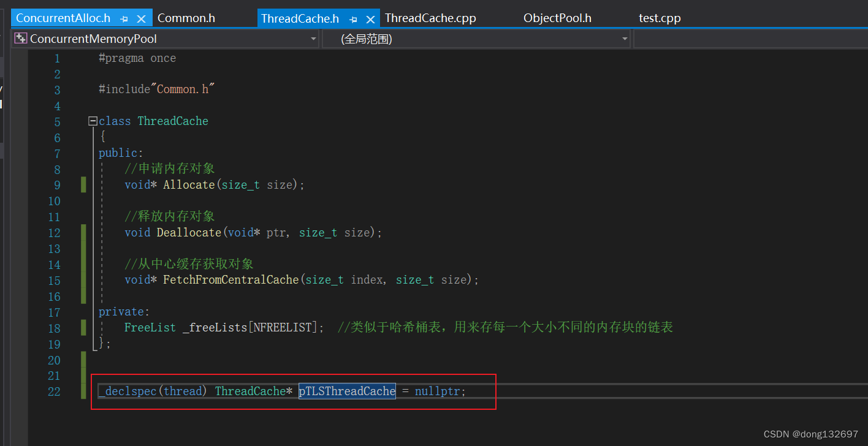Click the Allocate function name

click(x=189, y=185)
